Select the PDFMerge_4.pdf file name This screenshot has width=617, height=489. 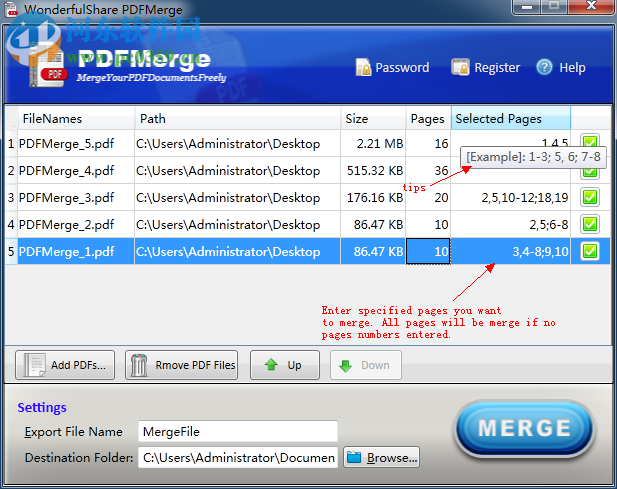67,171
